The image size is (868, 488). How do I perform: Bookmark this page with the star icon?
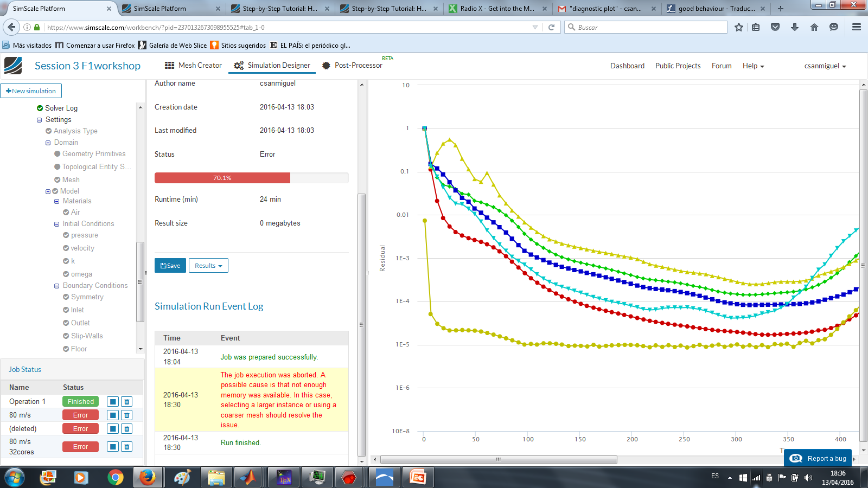pyautogui.click(x=738, y=27)
